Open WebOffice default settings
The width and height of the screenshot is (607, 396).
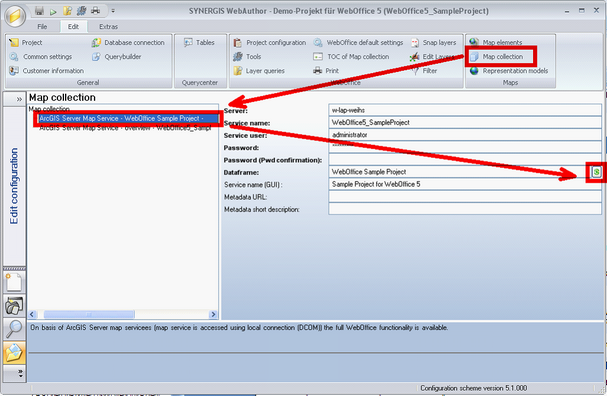coord(358,43)
